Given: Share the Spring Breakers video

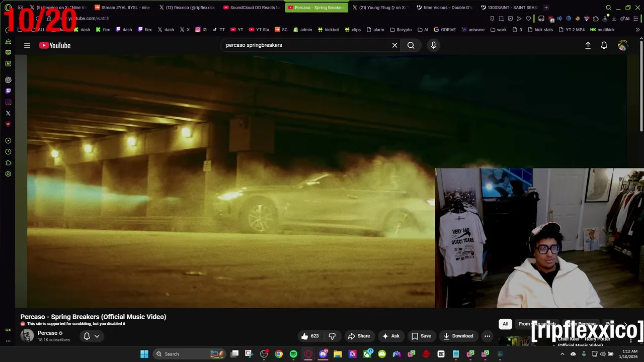Looking at the screenshot, I should tap(359, 336).
